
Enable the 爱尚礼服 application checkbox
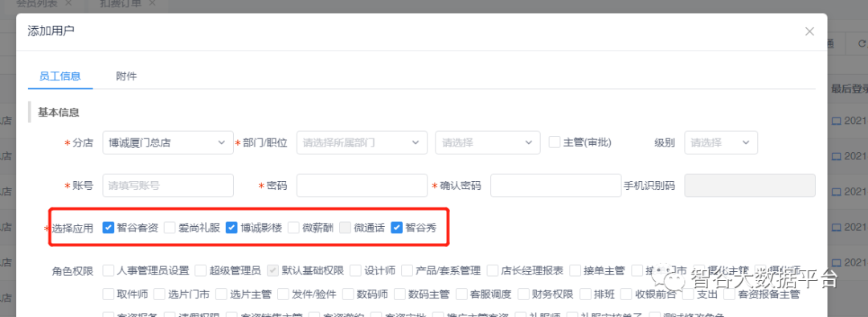[170, 227]
